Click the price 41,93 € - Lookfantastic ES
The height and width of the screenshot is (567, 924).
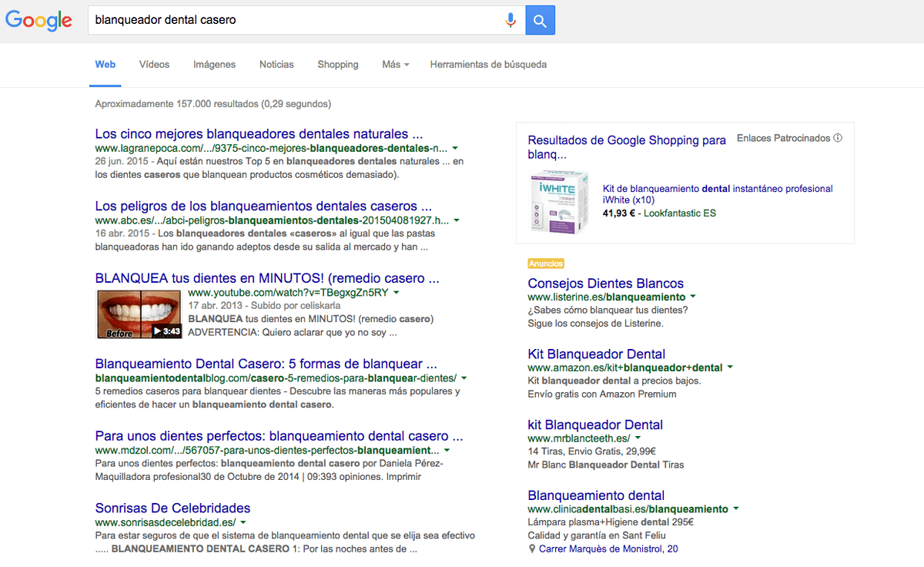(660, 213)
